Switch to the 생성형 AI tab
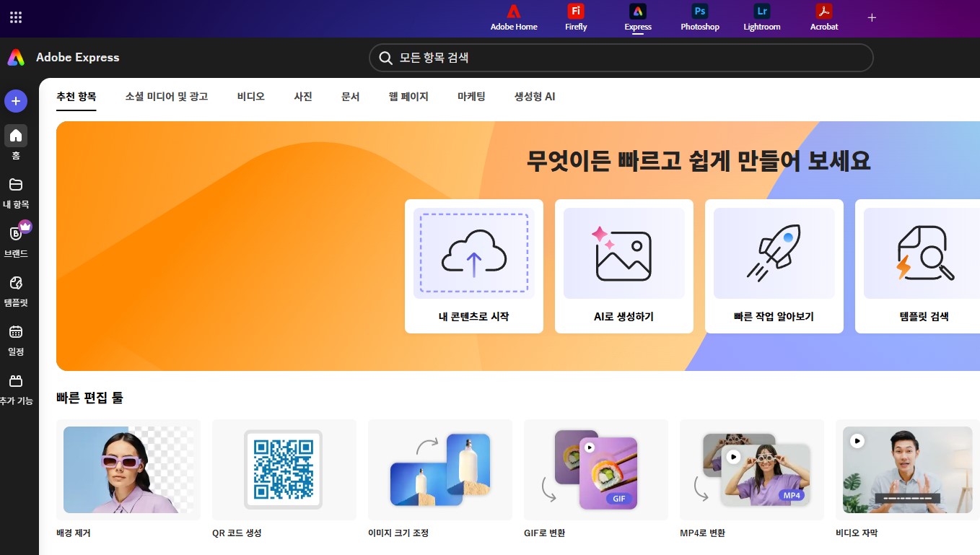Viewport: 980px width, 555px height. (533, 96)
